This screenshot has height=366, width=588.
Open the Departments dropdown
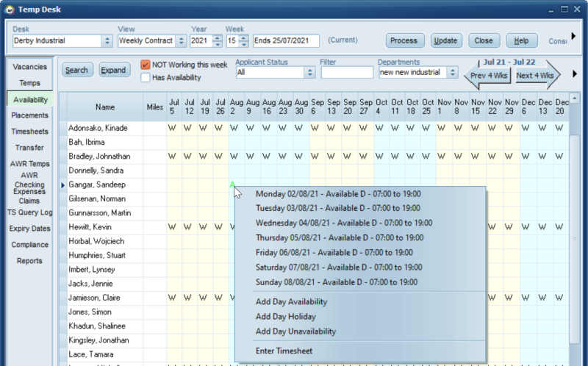point(453,72)
